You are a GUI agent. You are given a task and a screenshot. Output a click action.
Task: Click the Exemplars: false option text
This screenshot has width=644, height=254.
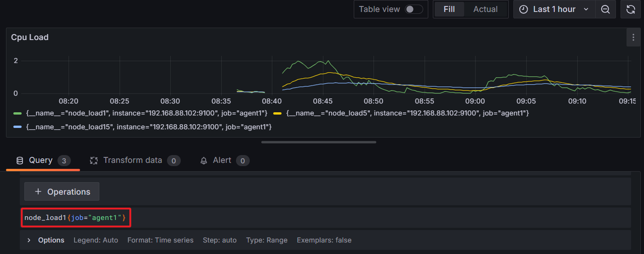[324, 240]
